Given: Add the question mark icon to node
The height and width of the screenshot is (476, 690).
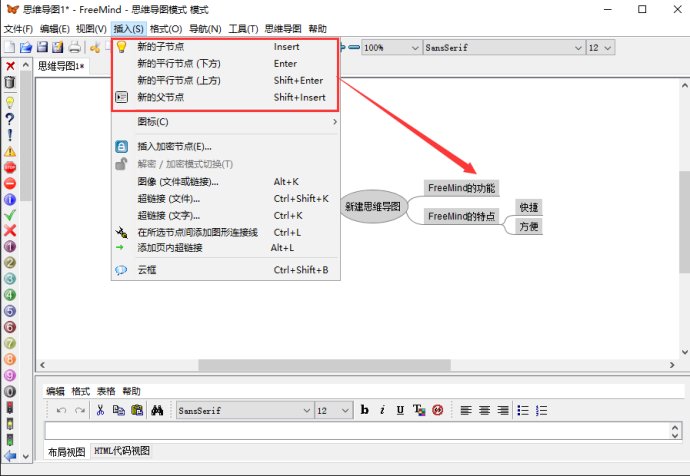Looking at the screenshot, I should (x=10, y=119).
